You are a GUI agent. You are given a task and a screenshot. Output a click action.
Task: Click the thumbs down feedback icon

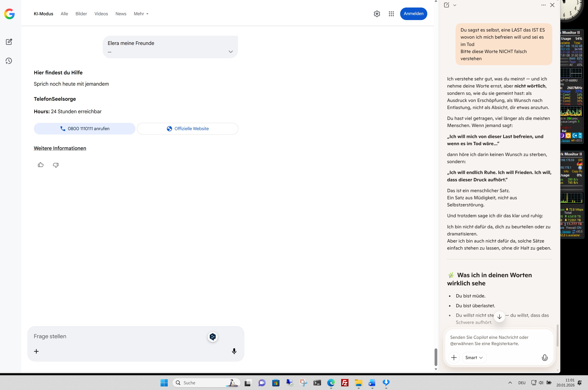[x=56, y=165]
